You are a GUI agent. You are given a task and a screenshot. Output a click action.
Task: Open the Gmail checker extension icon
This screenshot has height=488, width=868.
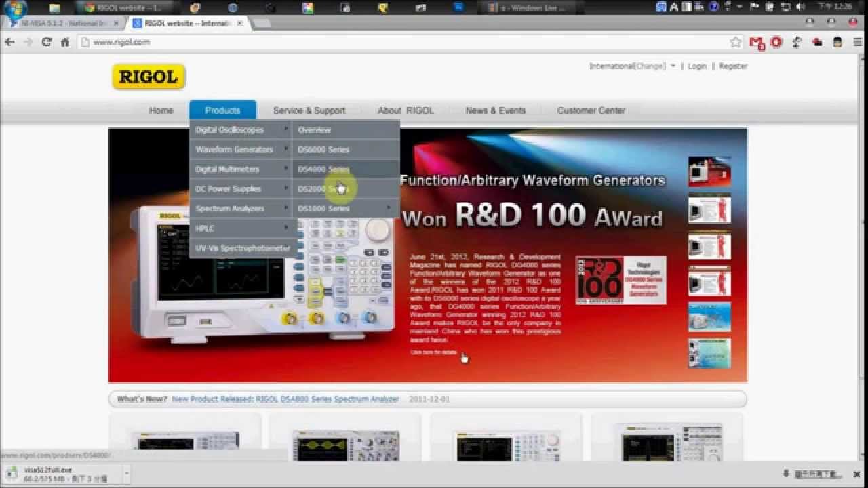point(757,42)
